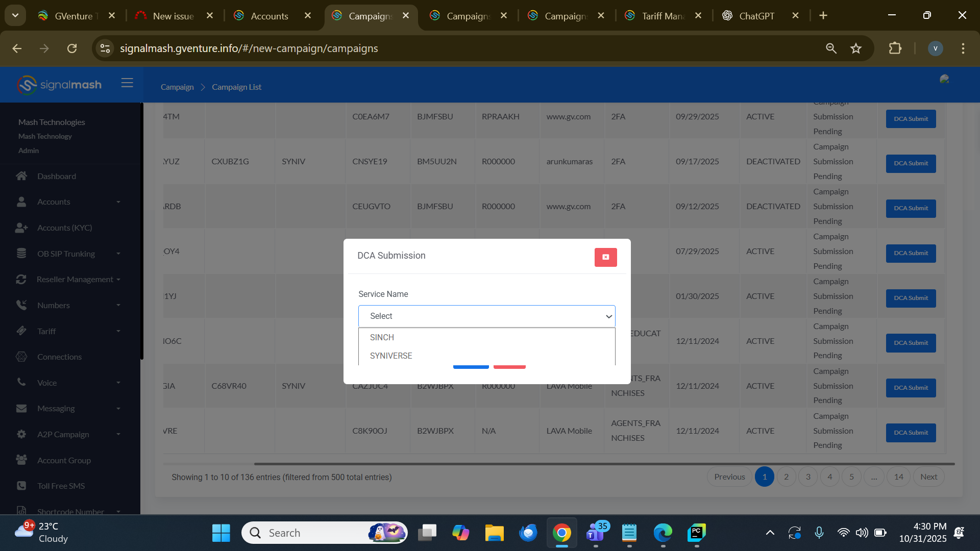Choose SINCH from the service list
980x551 pixels.
tap(382, 337)
